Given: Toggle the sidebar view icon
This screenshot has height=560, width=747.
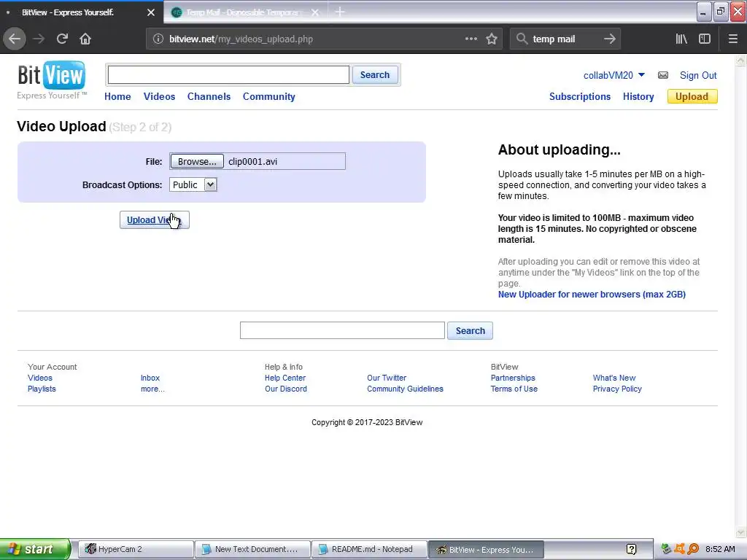Looking at the screenshot, I should coord(705,39).
